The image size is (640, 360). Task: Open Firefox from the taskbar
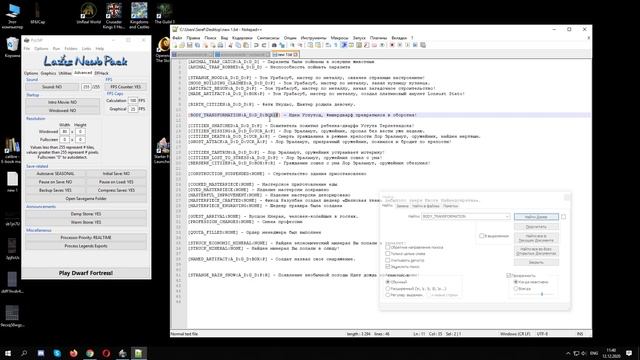point(73,353)
